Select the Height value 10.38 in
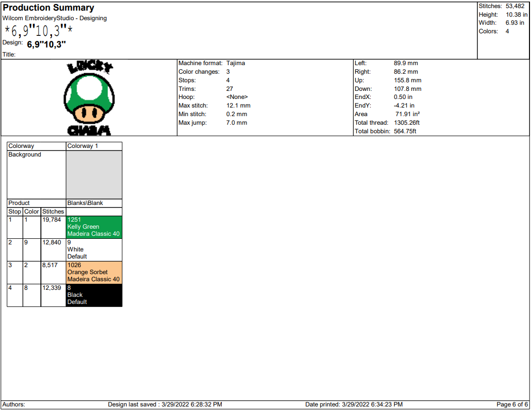Image resolution: width=532 pixels, height=410 pixels. click(x=517, y=15)
